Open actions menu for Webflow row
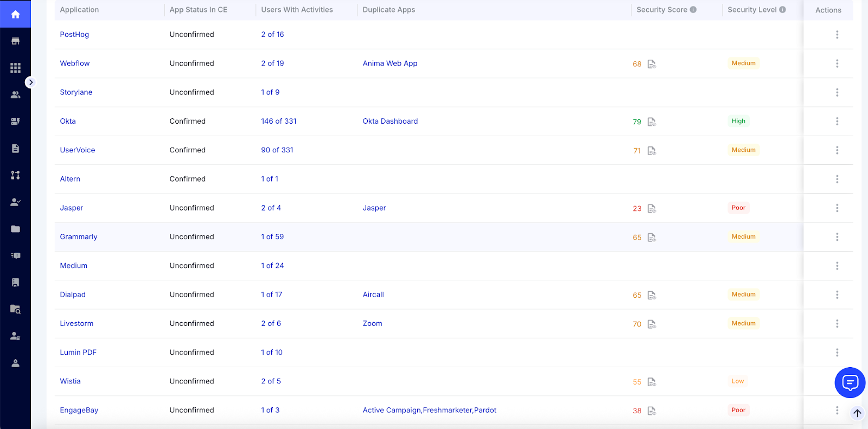Image resolution: width=868 pixels, height=429 pixels. [x=837, y=63]
